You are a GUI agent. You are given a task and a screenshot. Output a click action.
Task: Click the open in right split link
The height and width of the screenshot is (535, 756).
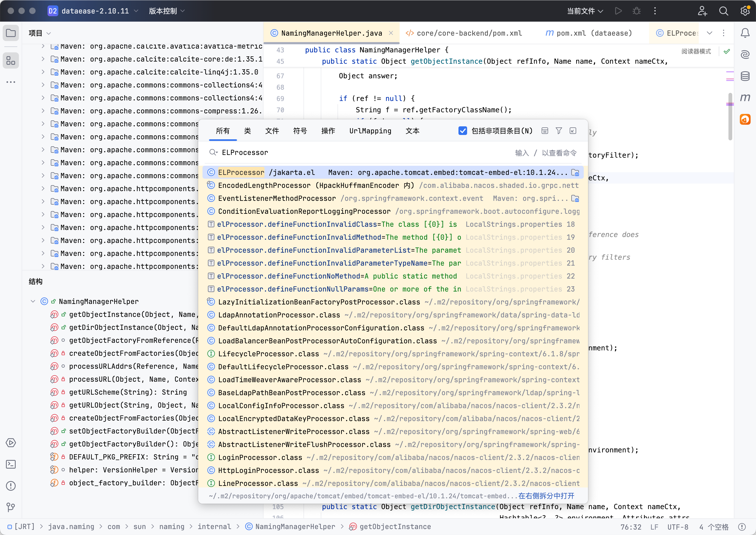tap(546, 496)
